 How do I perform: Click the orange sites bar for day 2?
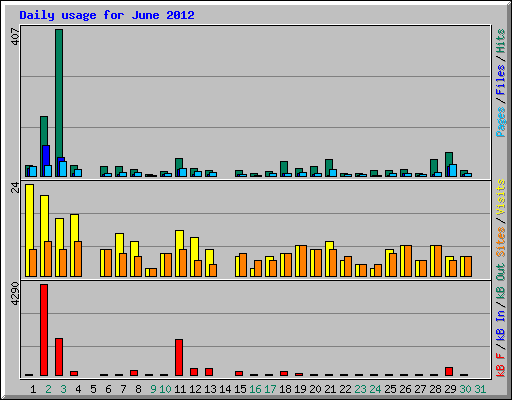tap(48, 259)
